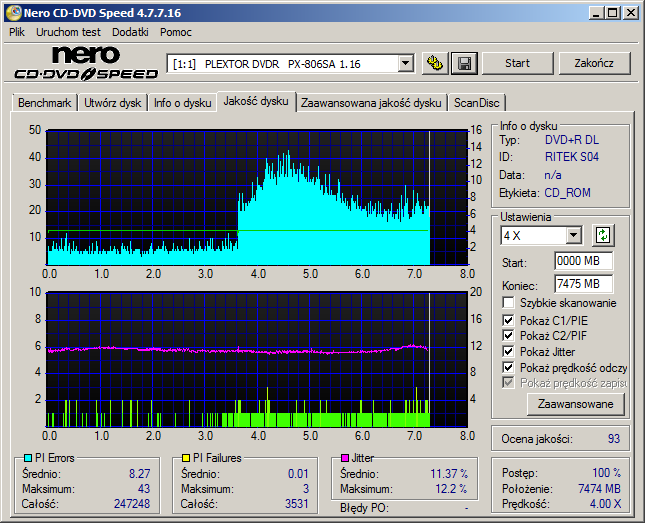Viewport: 645px width, 523px height.
Task: Click the Jitter maximum 12.2 % value
Action: [x=451, y=489]
